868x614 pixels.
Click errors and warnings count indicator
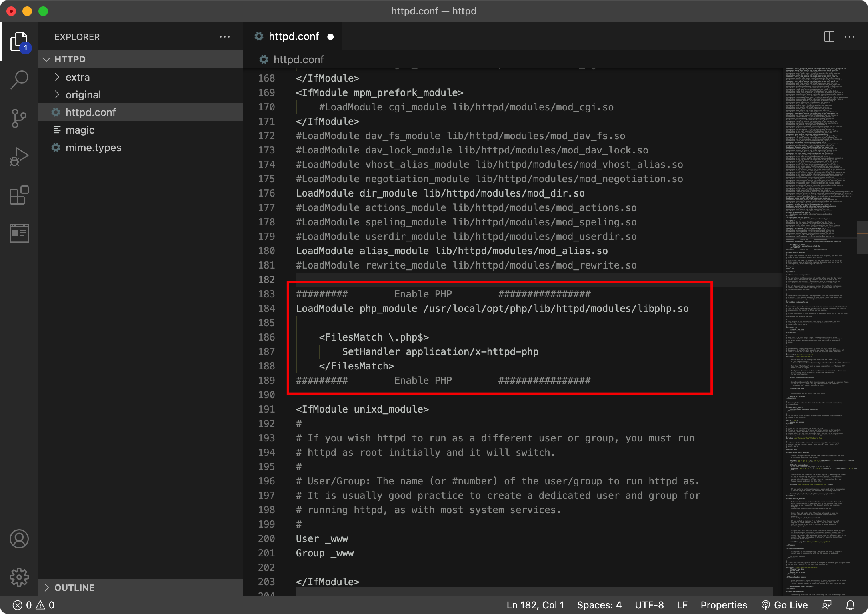pyautogui.click(x=34, y=605)
